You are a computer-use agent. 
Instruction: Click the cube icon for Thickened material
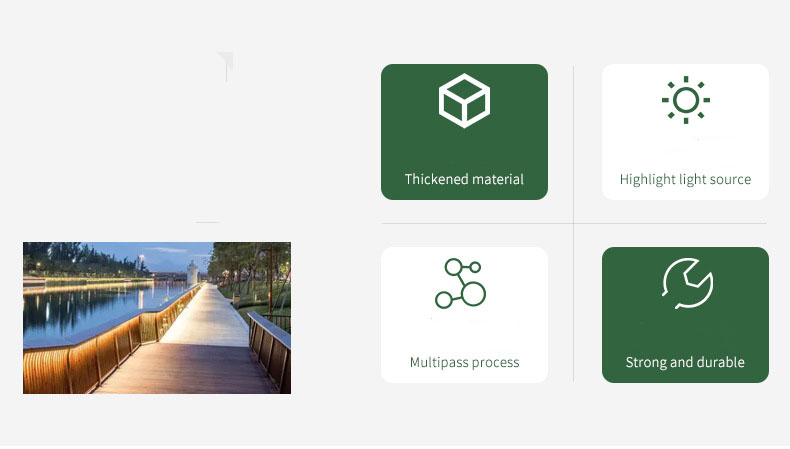coord(464,101)
